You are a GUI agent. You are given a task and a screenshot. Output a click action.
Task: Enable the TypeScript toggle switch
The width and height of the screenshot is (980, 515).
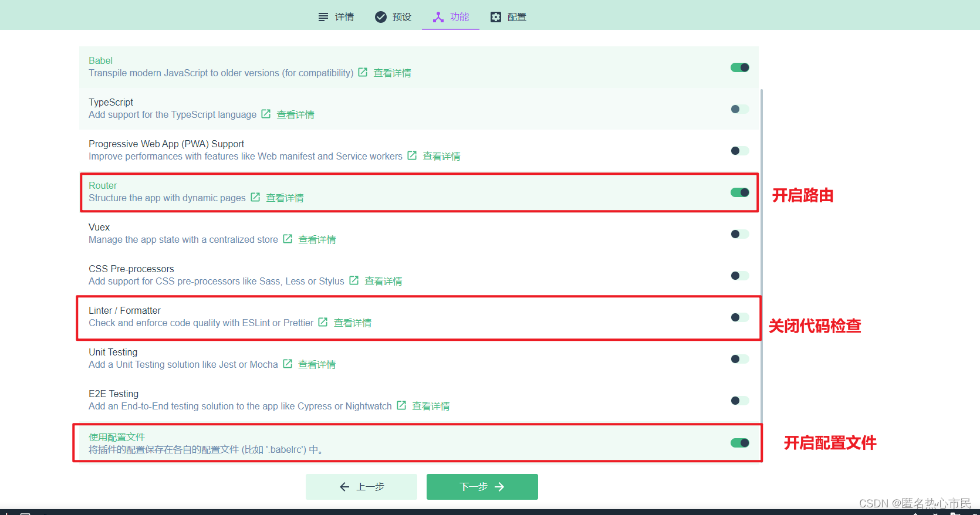739,109
